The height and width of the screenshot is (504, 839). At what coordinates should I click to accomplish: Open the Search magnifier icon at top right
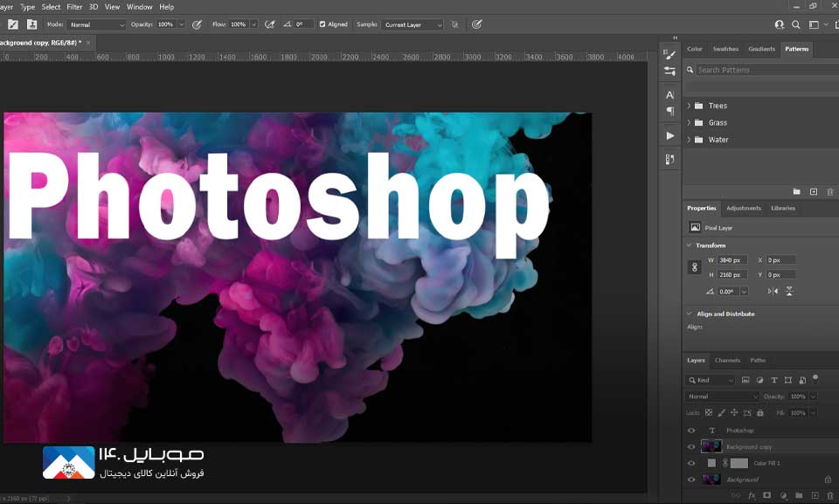coord(796,24)
